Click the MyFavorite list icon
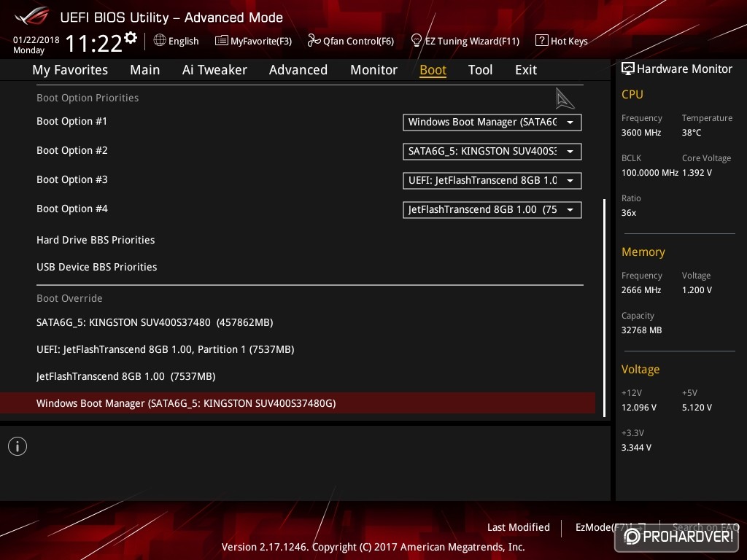The height and width of the screenshot is (560, 747). pyautogui.click(x=222, y=41)
